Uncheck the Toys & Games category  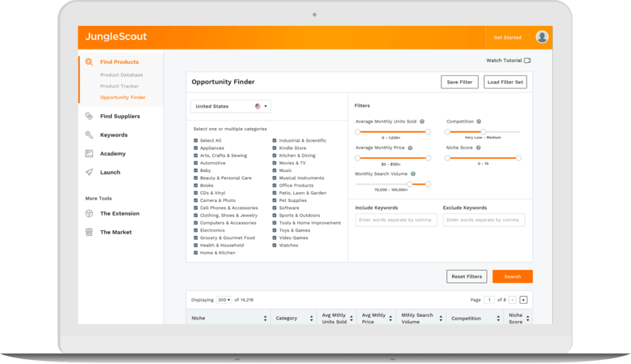click(274, 230)
